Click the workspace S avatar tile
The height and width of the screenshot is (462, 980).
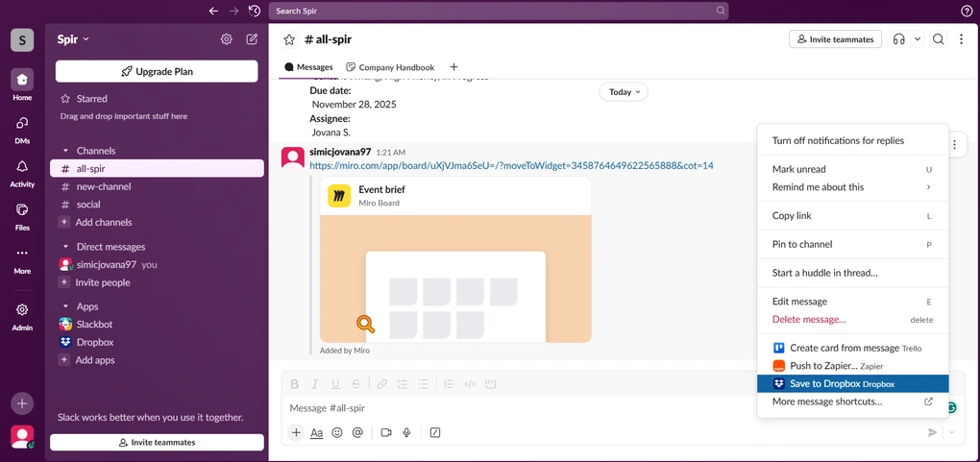coord(22,40)
